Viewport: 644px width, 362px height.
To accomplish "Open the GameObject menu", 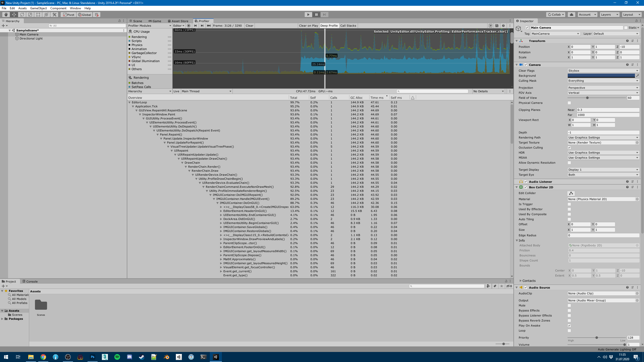I will pos(38,8).
